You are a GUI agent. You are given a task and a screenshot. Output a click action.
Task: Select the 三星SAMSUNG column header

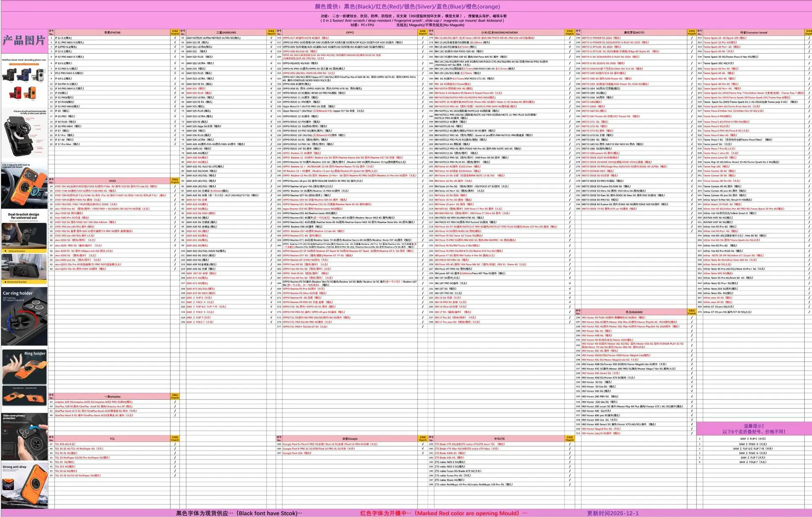[226, 33]
